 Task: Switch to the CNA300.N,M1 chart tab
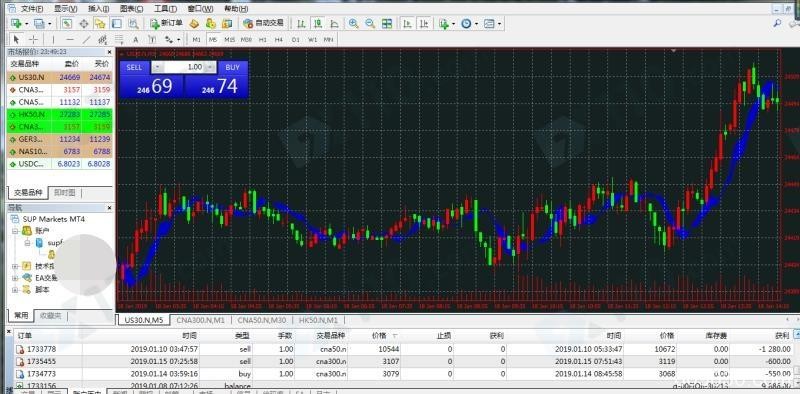201,320
